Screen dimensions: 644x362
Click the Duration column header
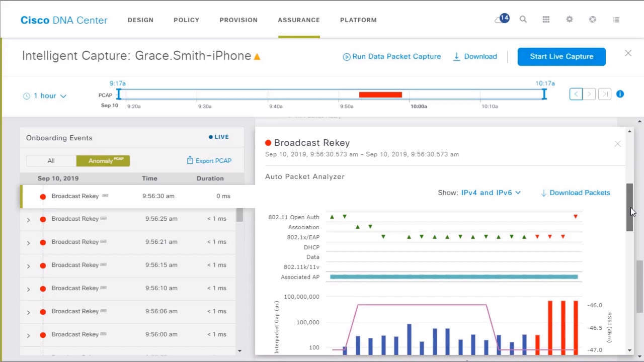pos(210,178)
